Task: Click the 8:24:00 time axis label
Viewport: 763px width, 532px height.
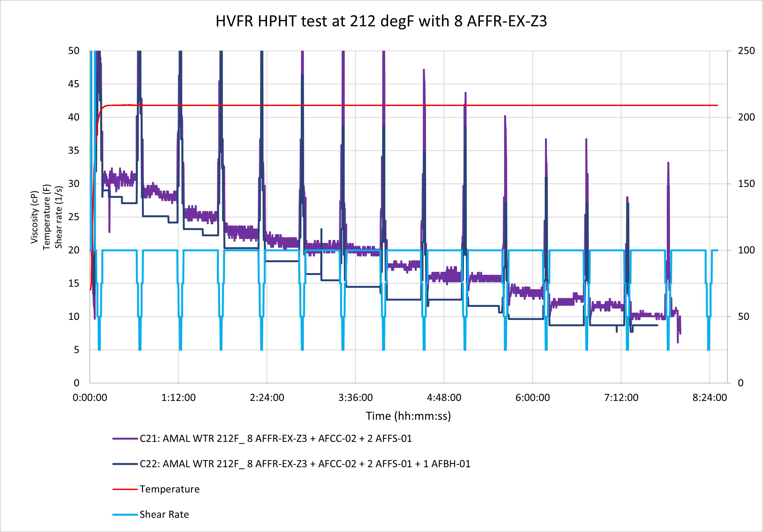Action: click(x=710, y=397)
